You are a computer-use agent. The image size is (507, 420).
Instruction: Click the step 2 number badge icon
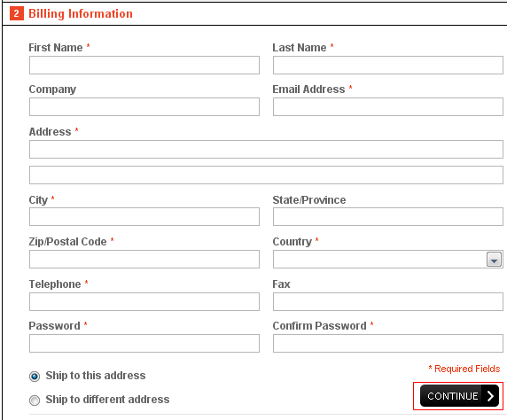(17, 13)
